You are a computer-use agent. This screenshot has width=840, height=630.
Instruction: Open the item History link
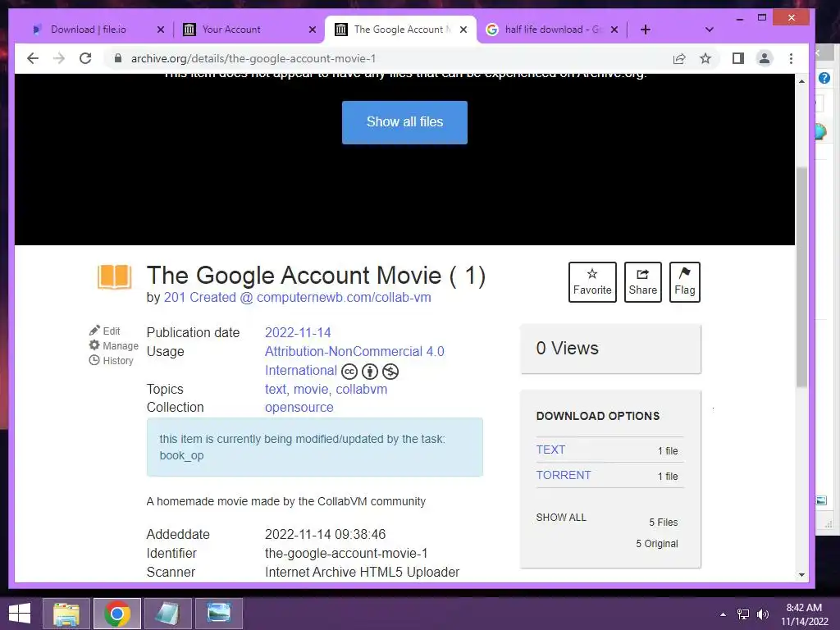tap(111, 361)
